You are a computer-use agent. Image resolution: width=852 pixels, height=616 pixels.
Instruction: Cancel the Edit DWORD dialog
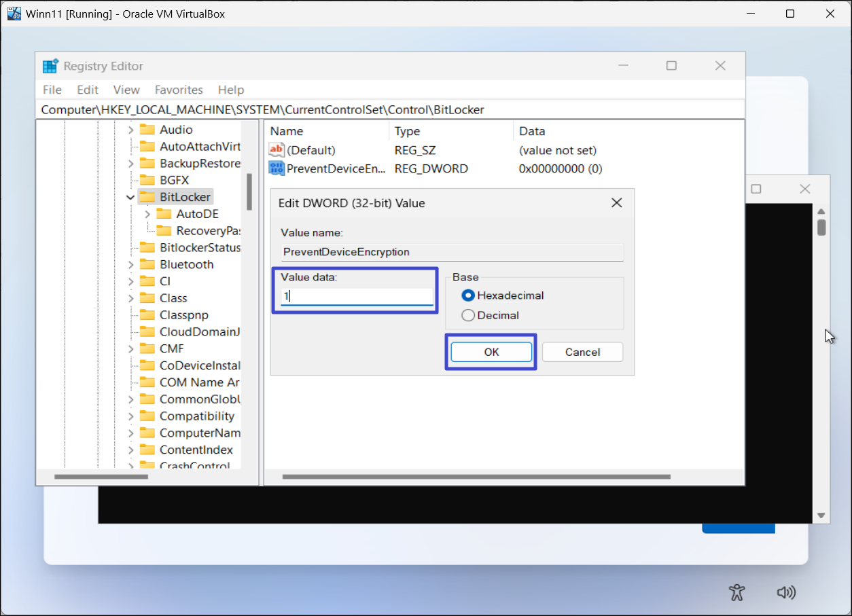(x=582, y=352)
